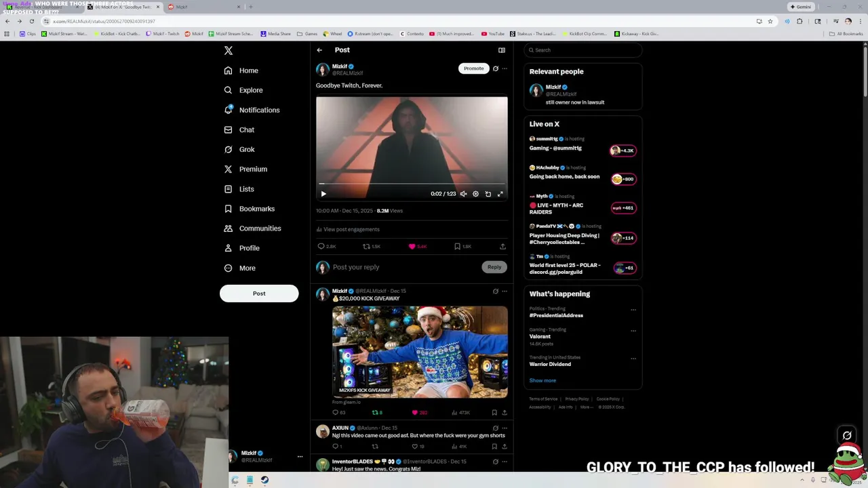Enter video fullscreen mode
The image size is (868, 488).
(x=500, y=194)
